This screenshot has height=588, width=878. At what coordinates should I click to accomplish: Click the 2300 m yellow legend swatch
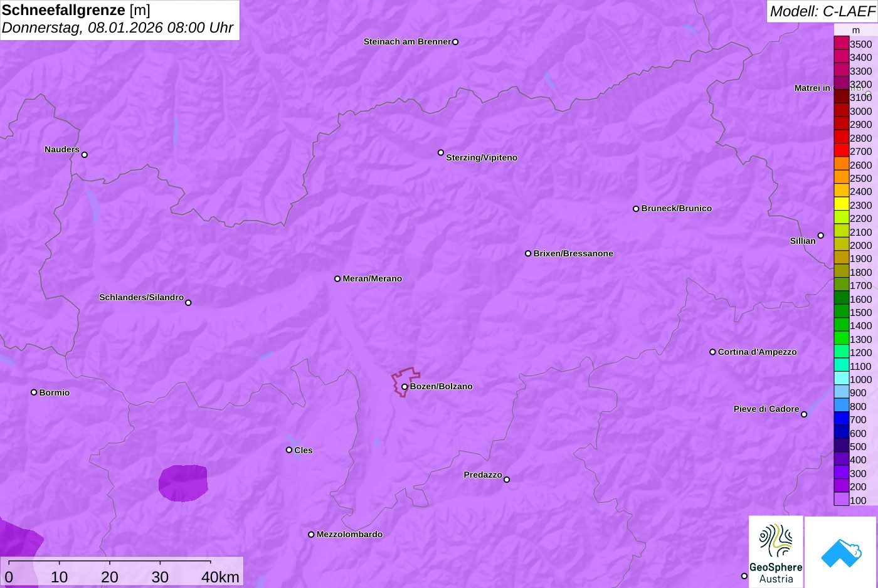842,204
